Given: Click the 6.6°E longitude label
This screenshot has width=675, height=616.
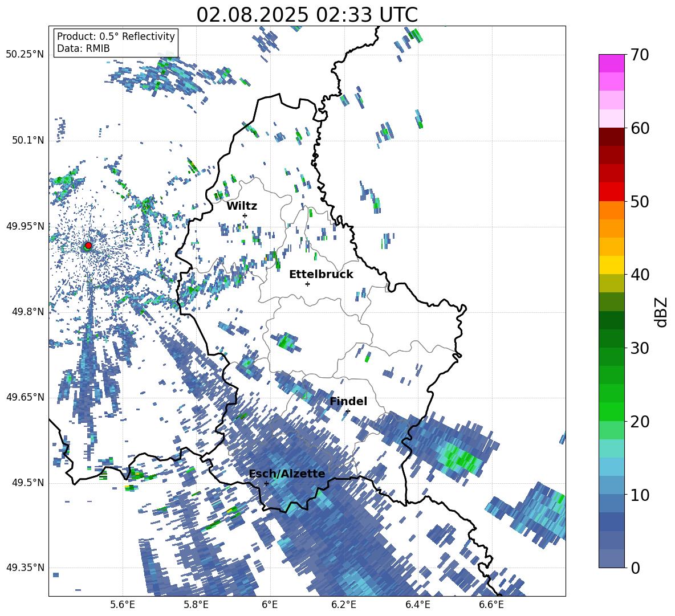Looking at the screenshot, I should (491, 605).
